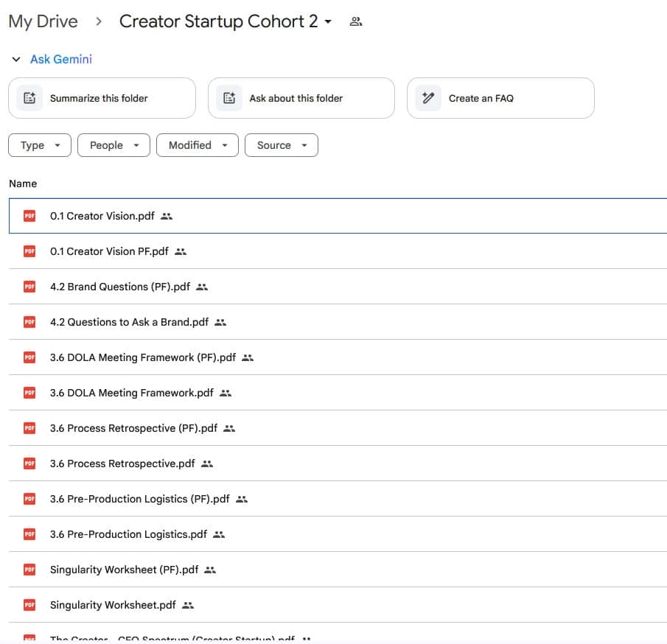Select the People filter dropdown
Image resolution: width=667 pixels, height=644 pixels.
[113, 145]
